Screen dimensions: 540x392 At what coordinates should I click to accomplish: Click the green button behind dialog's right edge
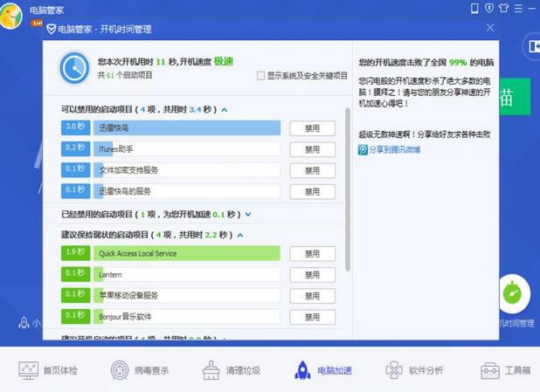(515, 97)
